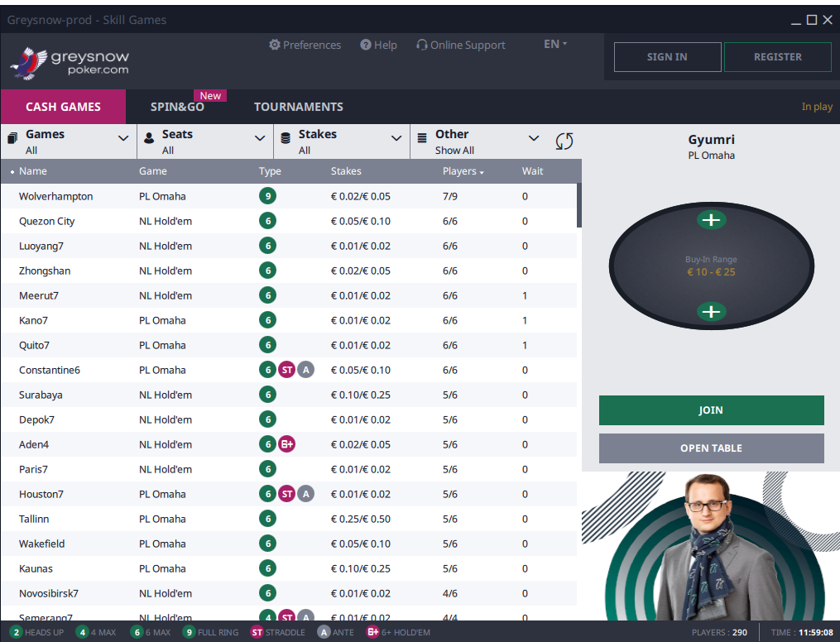840x642 pixels.
Task: Click the 4 Max legend icon in footer
Action: pos(82,632)
